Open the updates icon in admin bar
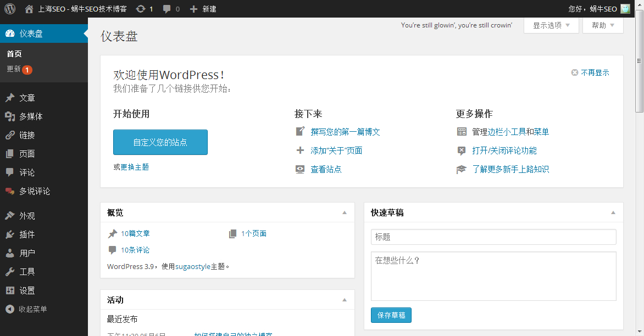This screenshot has width=644, height=336. [x=141, y=9]
